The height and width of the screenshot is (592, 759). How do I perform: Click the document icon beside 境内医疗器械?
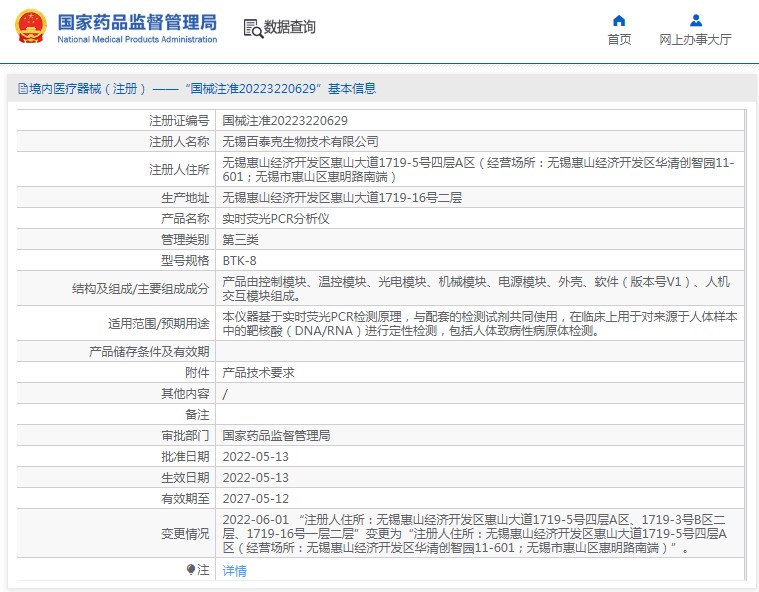pyautogui.click(x=21, y=89)
